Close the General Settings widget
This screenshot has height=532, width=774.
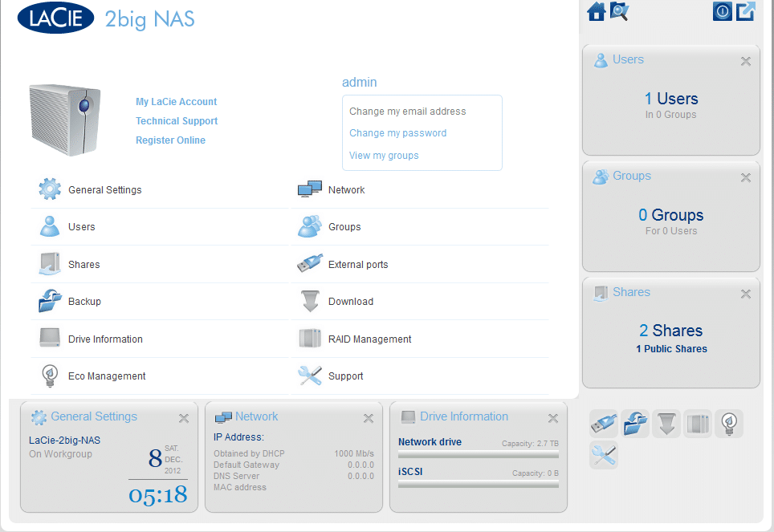point(184,419)
